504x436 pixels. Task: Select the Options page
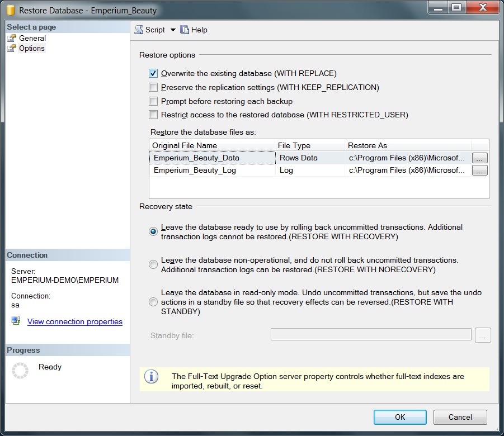click(x=32, y=48)
